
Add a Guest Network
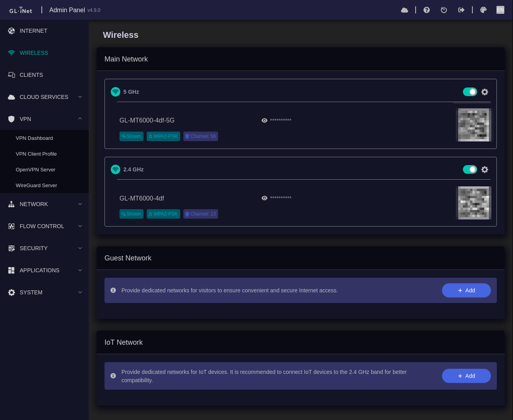pyautogui.click(x=466, y=290)
